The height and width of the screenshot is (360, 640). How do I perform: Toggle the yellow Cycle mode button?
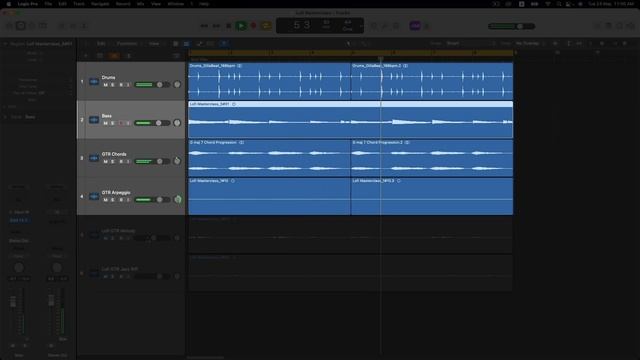[x=266, y=26]
